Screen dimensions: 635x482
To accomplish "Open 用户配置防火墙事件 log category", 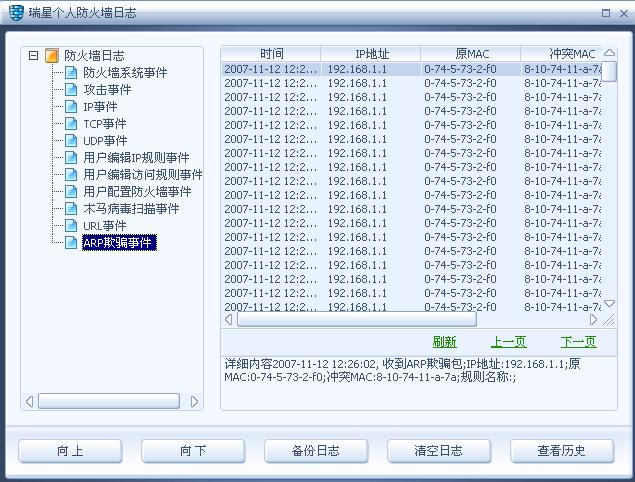I will click(137, 192).
